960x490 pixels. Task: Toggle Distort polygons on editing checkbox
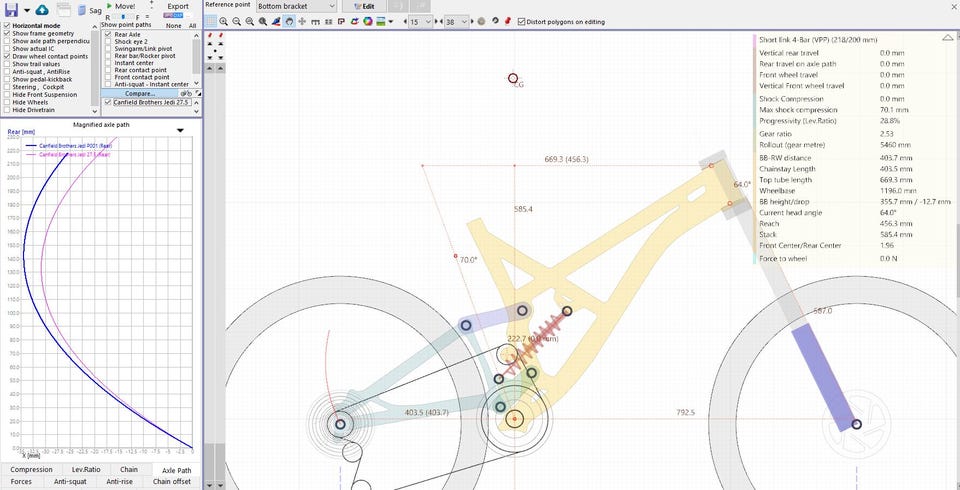521,21
